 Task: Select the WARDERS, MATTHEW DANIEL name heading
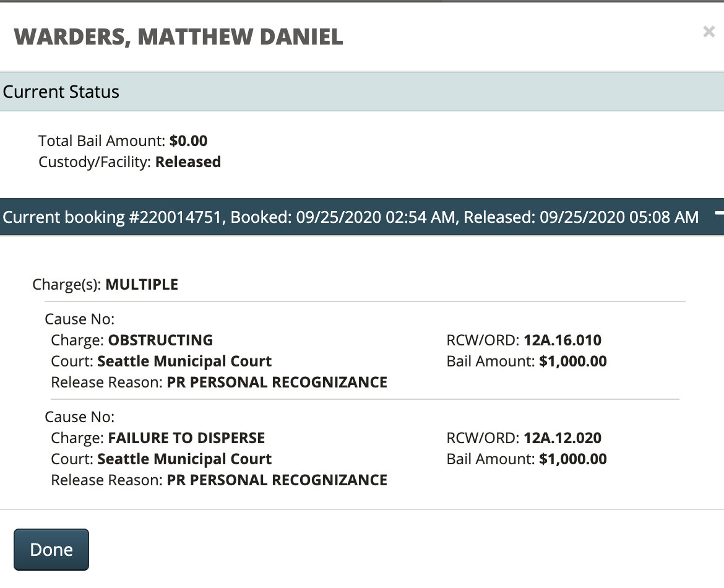click(178, 37)
